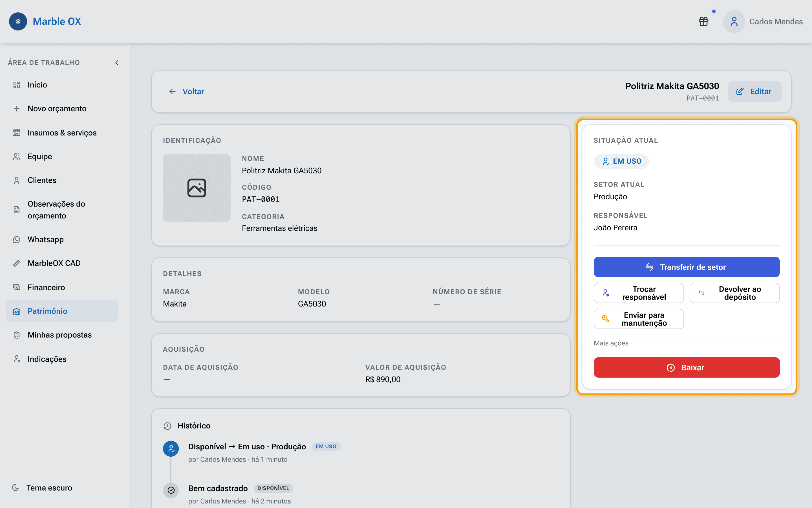Go to Insumos & serviços
Image resolution: width=812 pixels, height=508 pixels.
click(62, 133)
